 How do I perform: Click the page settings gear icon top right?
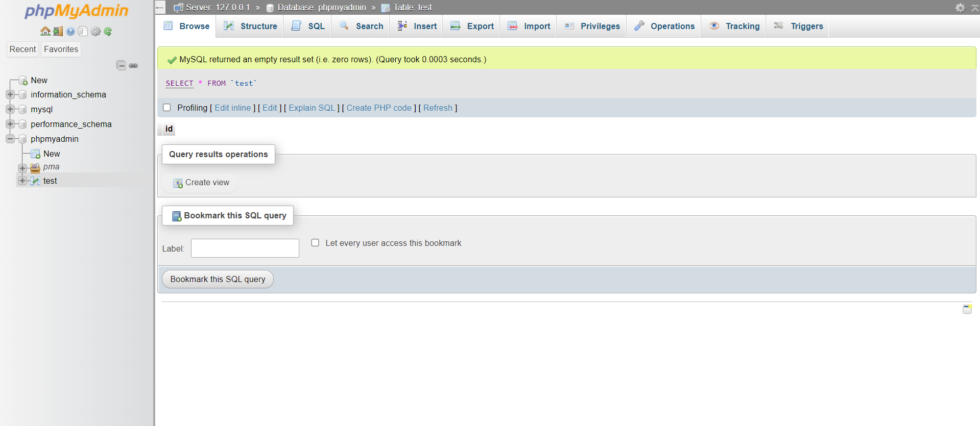960,8
